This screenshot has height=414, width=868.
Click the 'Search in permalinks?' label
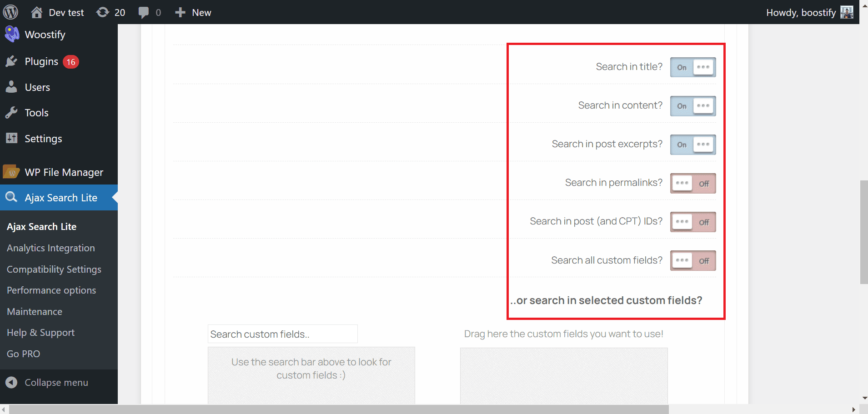(x=614, y=183)
